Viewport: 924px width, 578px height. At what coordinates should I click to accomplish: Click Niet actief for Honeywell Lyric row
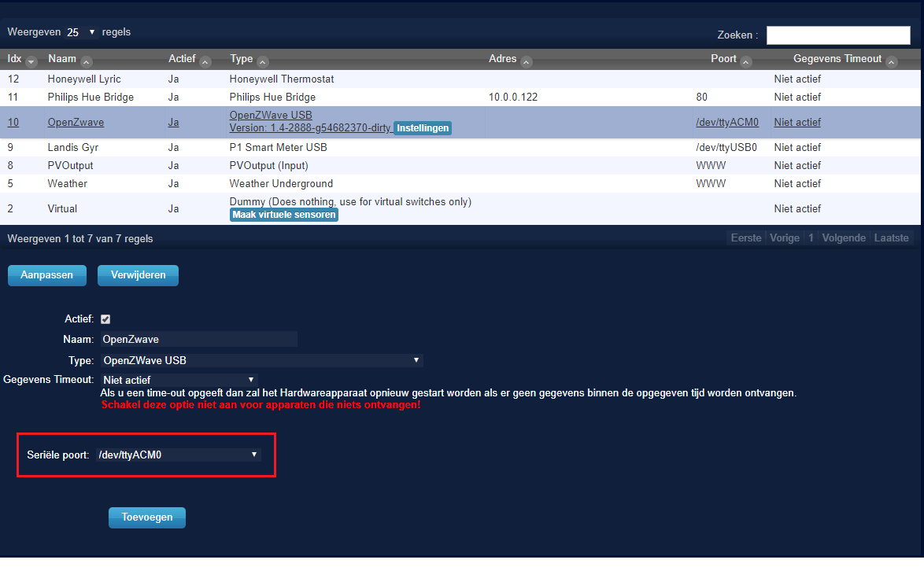click(797, 79)
